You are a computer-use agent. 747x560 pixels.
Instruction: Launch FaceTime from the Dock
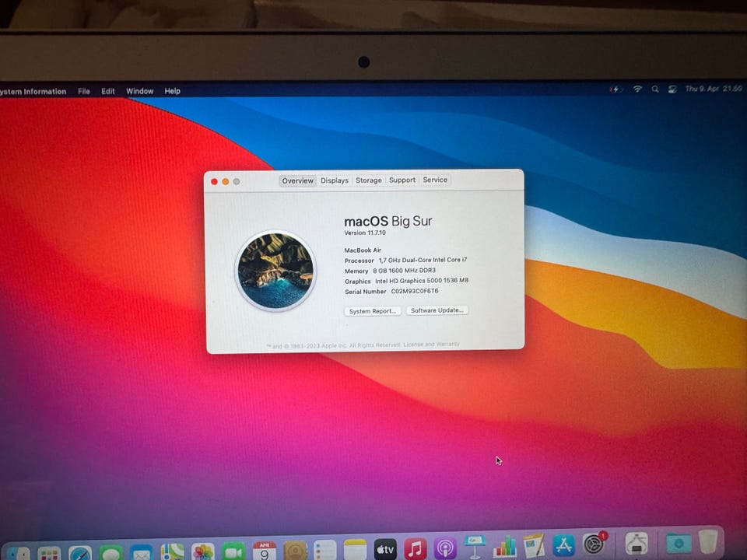click(x=233, y=551)
